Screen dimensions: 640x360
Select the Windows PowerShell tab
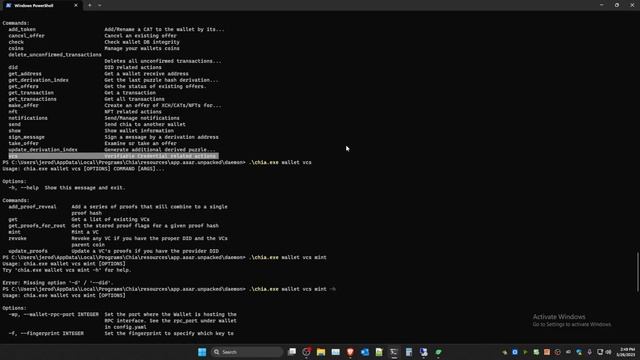click(x=41, y=5)
